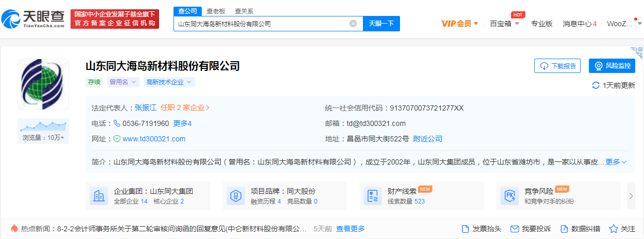644x239 pixels.
Task: Open www.td300321.com website link
Action: [x=154, y=139]
